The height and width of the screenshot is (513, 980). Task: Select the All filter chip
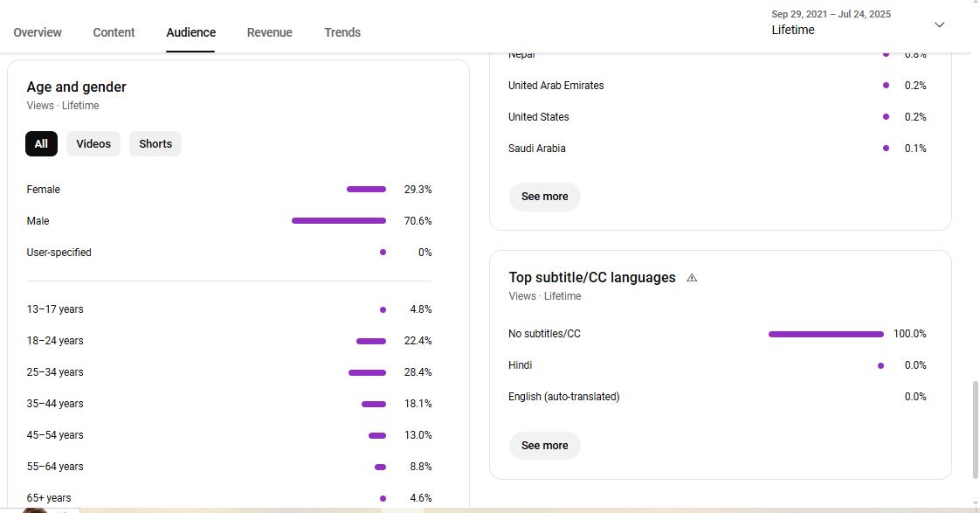pos(41,144)
